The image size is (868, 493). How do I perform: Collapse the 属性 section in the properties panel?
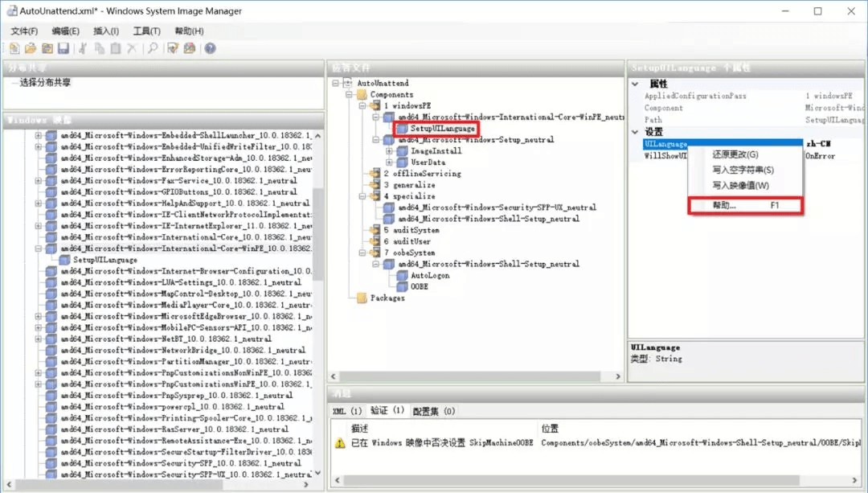tap(635, 84)
